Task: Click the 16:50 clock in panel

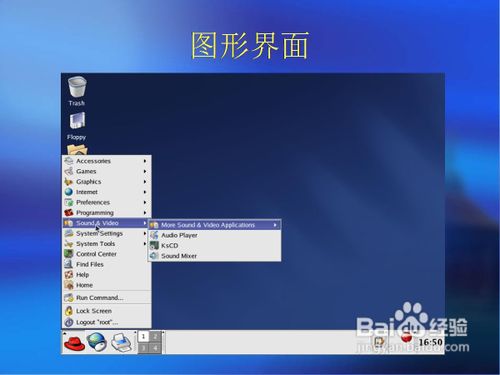Action: click(430, 342)
